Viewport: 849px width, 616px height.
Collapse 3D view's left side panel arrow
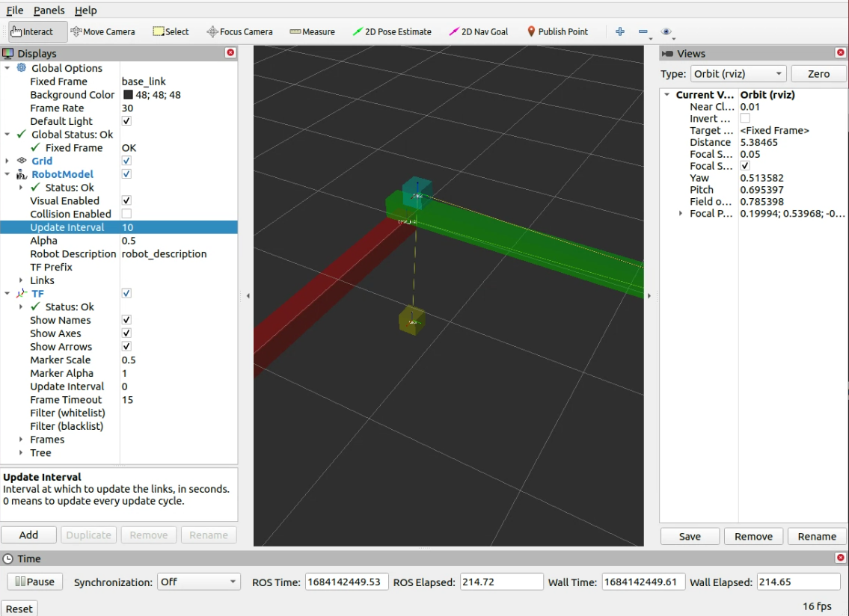pos(248,295)
